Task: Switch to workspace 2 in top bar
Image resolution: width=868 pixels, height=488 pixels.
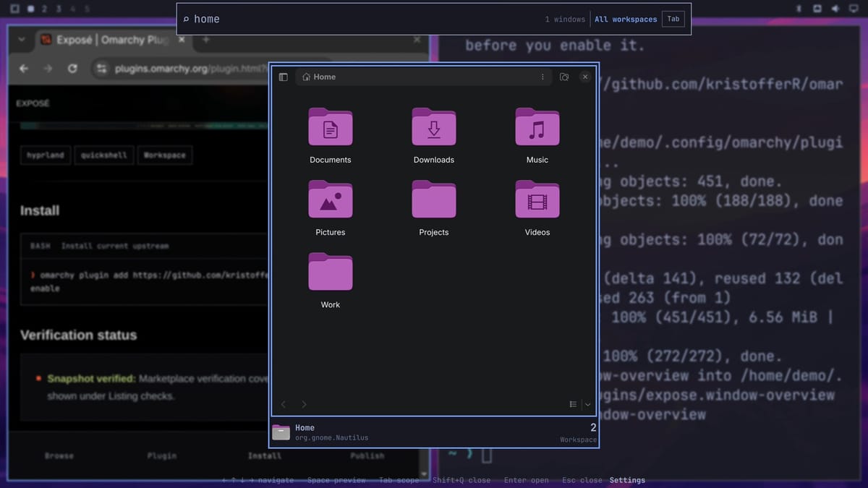Action: [45, 9]
